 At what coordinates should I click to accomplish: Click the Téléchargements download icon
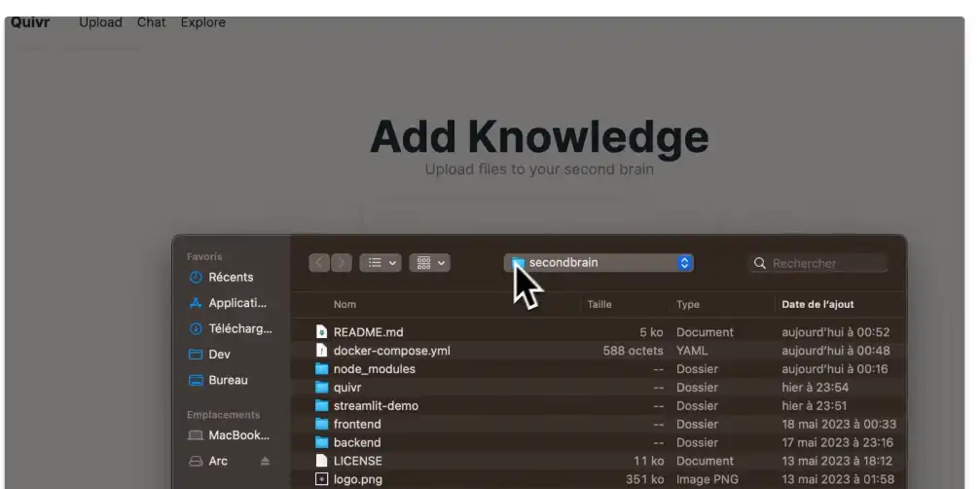coord(196,328)
